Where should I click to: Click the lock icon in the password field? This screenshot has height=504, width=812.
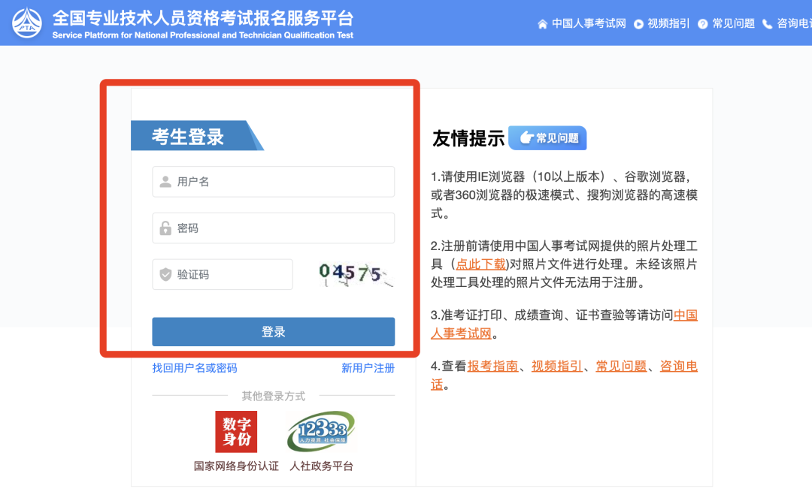point(167,228)
